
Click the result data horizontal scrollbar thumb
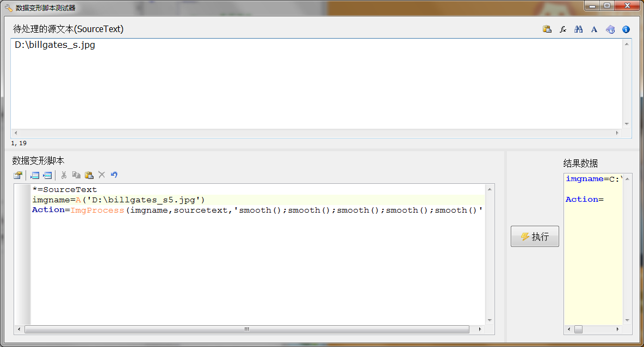tap(578, 330)
